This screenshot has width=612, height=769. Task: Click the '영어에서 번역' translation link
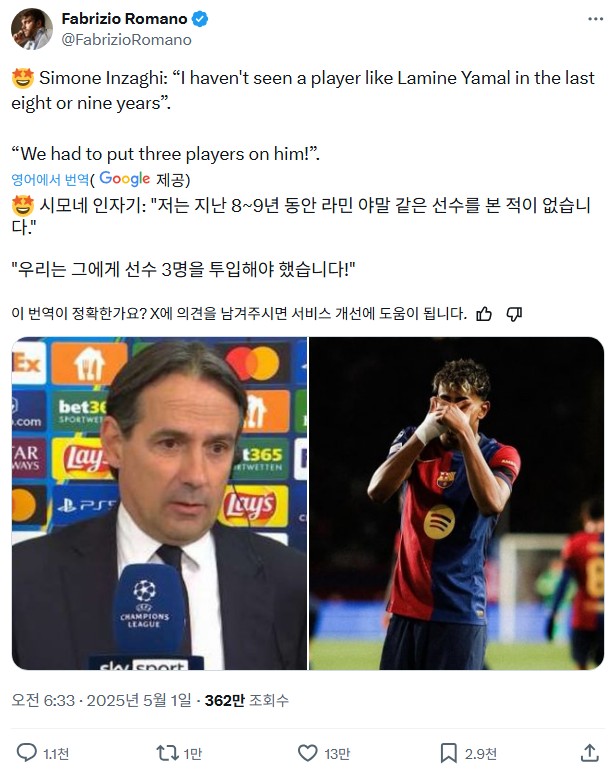(x=50, y=179)
